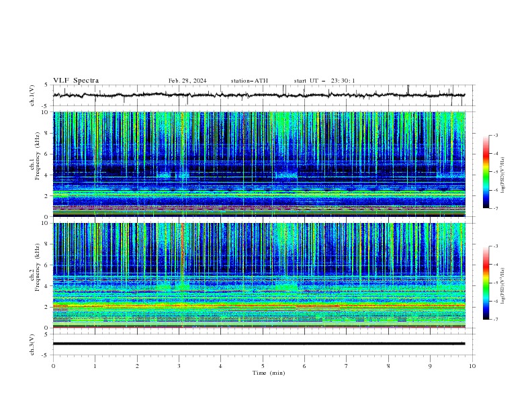Screen dimensions: 532x411
Task: Click the "VLF Spectra" title text
Action: 76,81
